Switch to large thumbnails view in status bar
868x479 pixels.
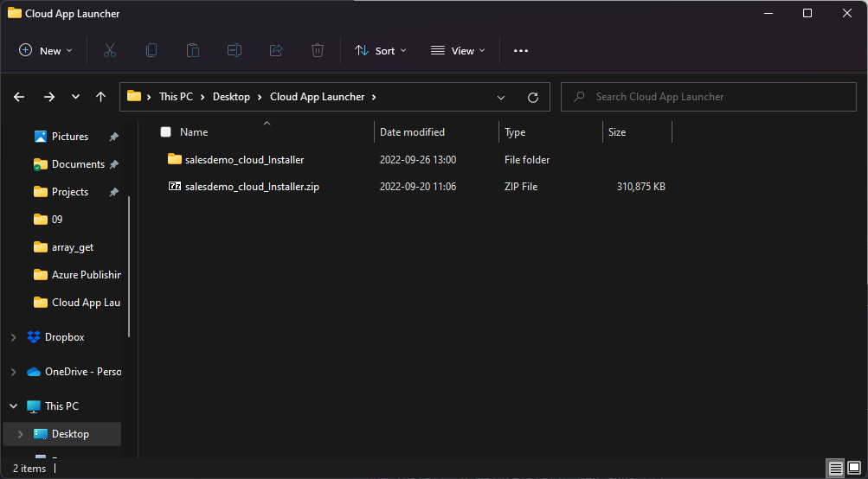pos(855,469)
